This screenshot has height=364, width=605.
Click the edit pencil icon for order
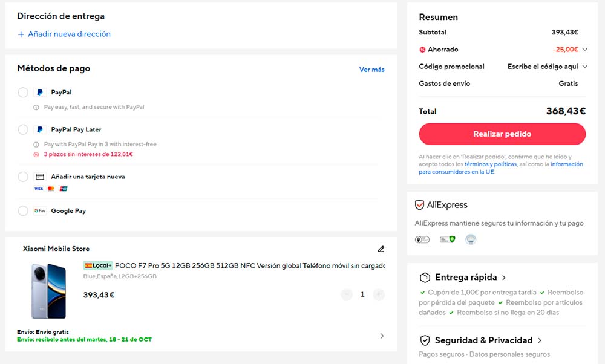(x=381, y=249)
